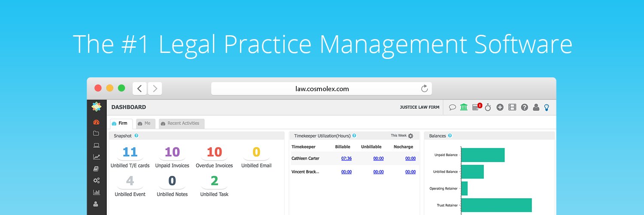Viewport: 644px width, 215px height.
Task: Open 0 Unbilled Notes
Action: coord(172,186)
